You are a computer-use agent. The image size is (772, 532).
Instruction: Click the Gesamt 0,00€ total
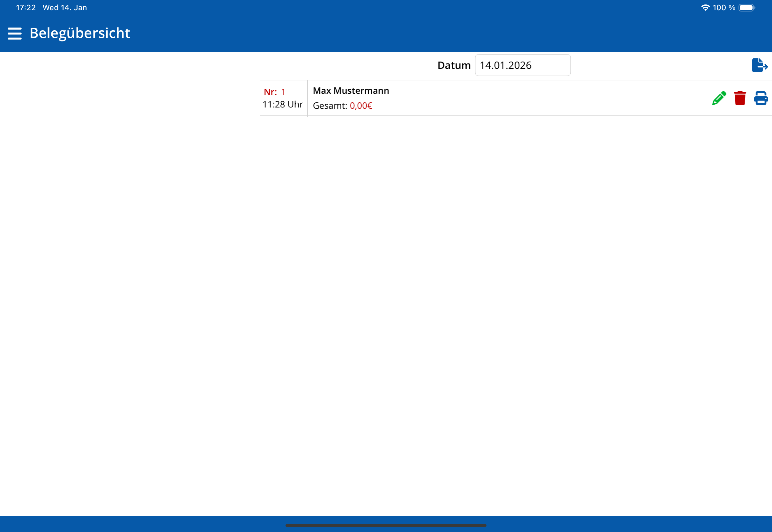tap(342, 106)
